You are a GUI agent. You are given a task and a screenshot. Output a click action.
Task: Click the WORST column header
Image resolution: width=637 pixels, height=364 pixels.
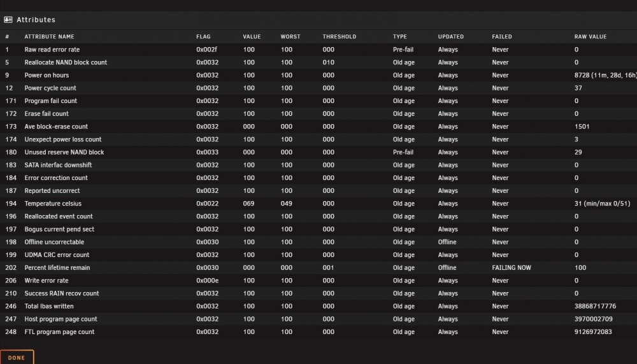pyautogui.click(x=290, y=36)
